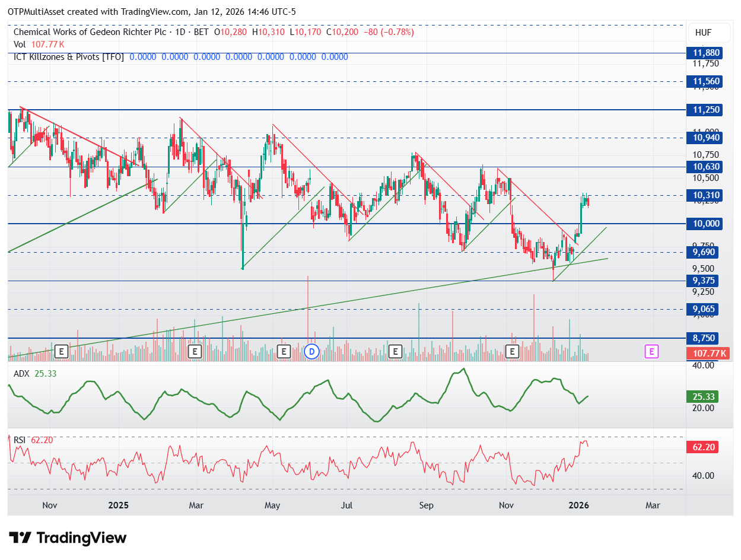Select the Vol indicator legend
The height and width of the screenshot is (560, 741).
click(20, 44)
